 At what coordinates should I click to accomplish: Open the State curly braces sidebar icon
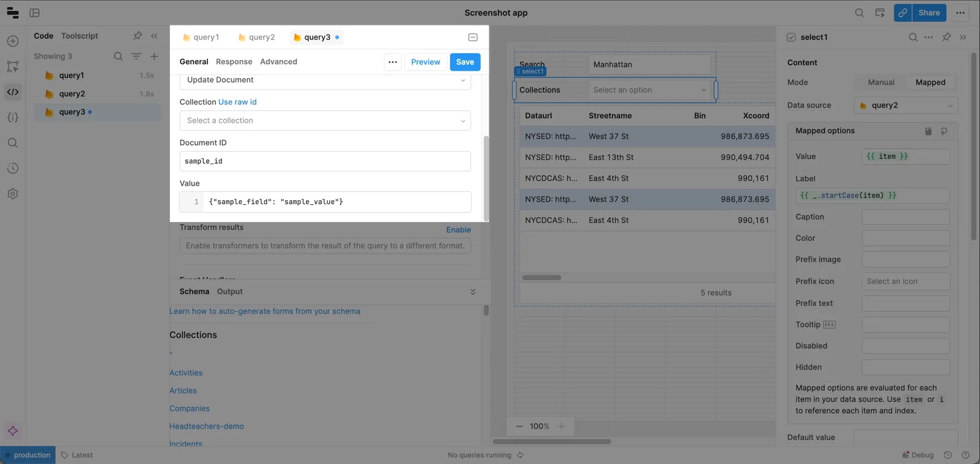(x=13, y=117)
